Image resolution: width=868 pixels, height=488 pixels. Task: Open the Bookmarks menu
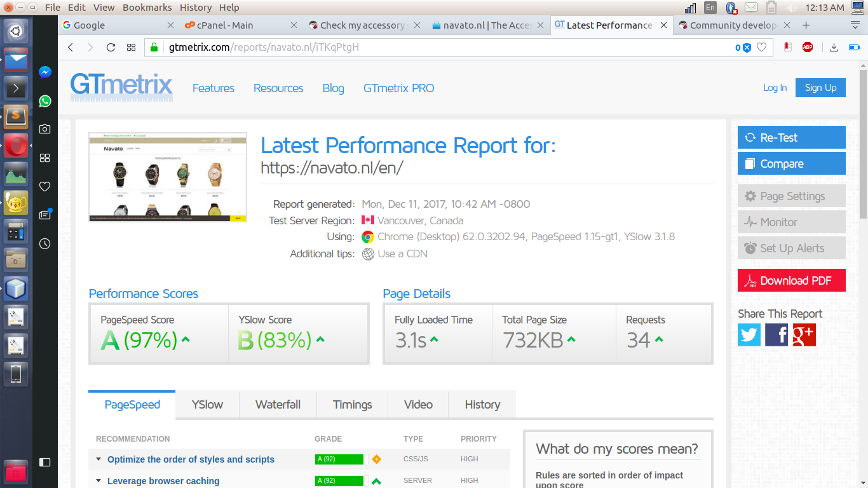click(147, 8)
